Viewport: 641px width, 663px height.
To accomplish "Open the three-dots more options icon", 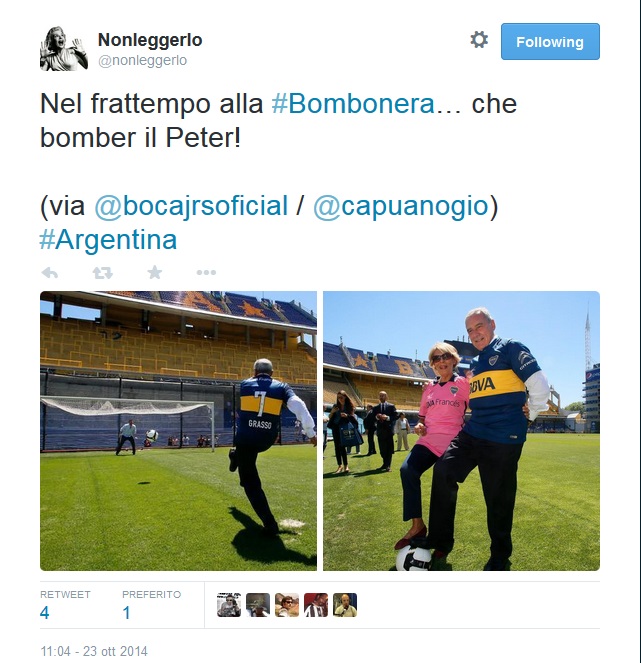I will (x=206, y=273).
